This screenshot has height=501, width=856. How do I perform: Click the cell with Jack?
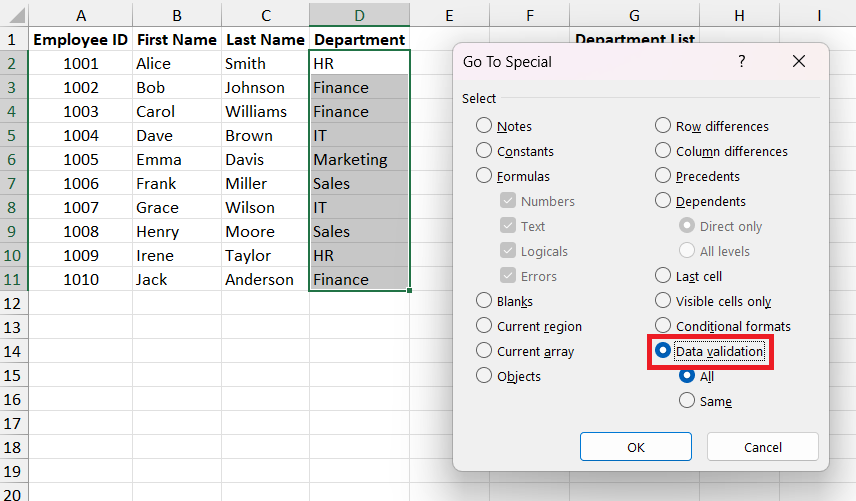(177, 279)
